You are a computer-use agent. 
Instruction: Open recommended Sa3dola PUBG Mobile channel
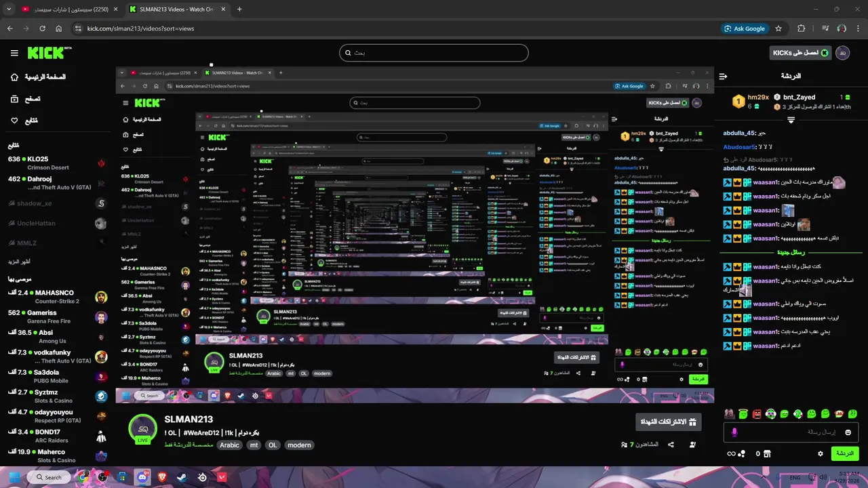(57, 376)
